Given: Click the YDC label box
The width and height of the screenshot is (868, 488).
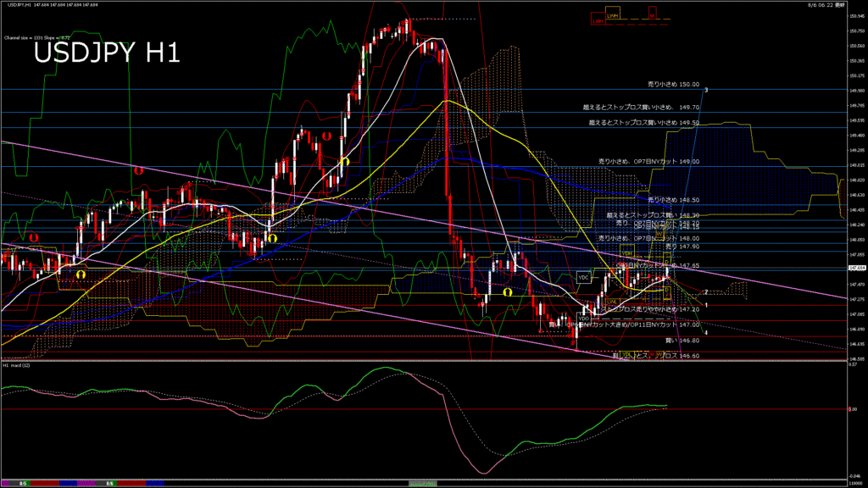Looking at the screenshot, I should pyautogui.click(x=583, y=277).
